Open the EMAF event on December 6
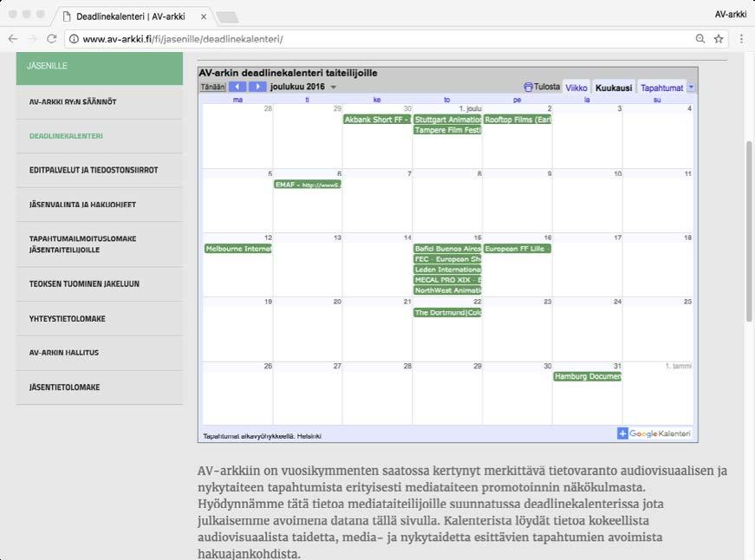Viewport: 755px width, 560px height. [308, 185]
